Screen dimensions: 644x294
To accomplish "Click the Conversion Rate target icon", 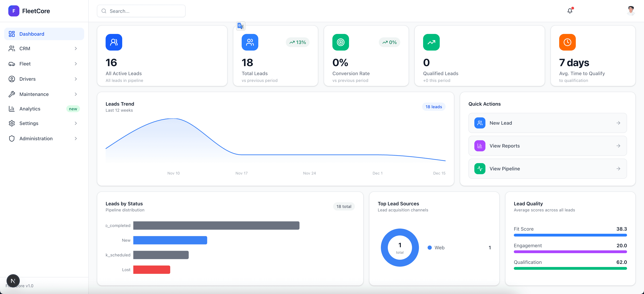I will [x=341, y=42].
